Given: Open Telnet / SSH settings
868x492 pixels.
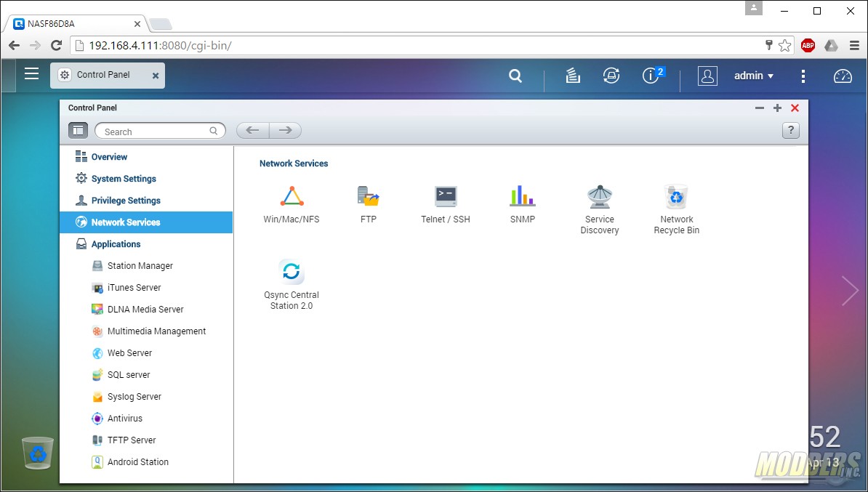Looking at the screenshot, I should coord(446,203).
